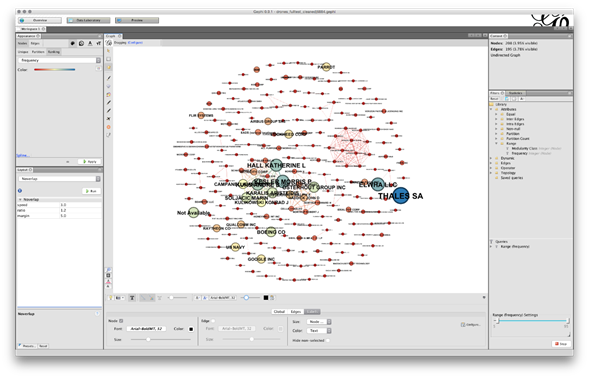Select the orange heat map tool
This screenshot has height=378, width=589.
pos(109,127)
